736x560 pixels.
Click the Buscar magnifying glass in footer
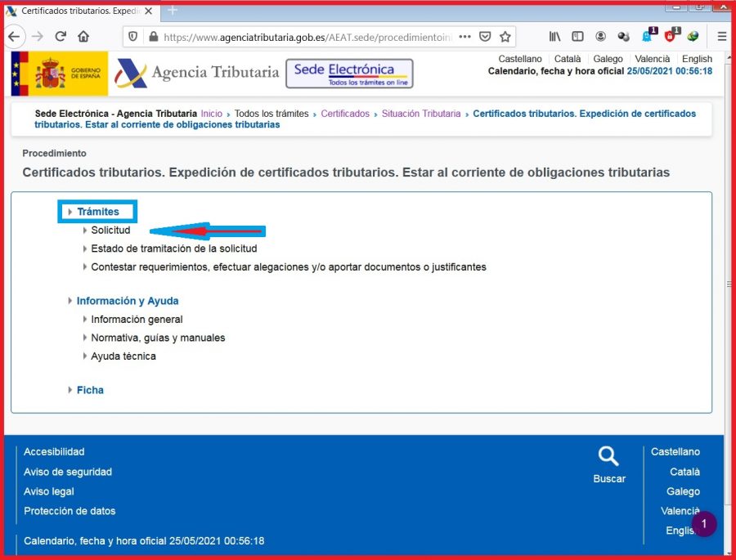[608, 458]
